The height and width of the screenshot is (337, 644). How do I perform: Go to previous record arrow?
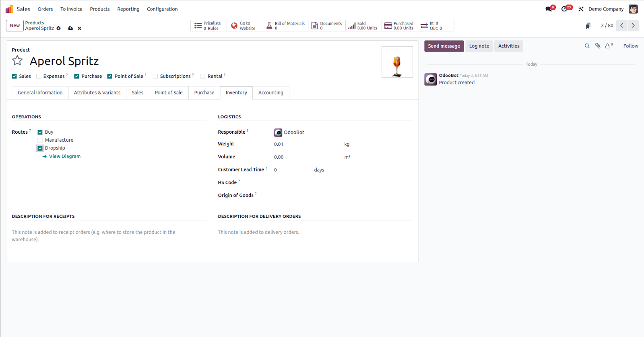(x=622, y=25)
